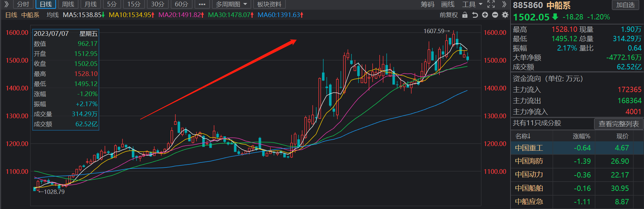Image resolution: width=644 pixels, height=209 pixels.
Task: Select 中船应急 stock row
Action: pyautogui.click(x=577, y=202)
